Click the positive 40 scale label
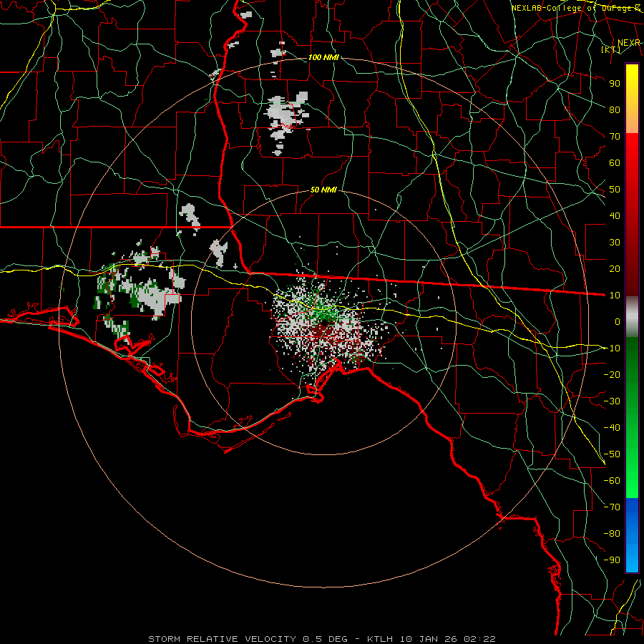Screen dimensions: 644x644 [615, 215]
